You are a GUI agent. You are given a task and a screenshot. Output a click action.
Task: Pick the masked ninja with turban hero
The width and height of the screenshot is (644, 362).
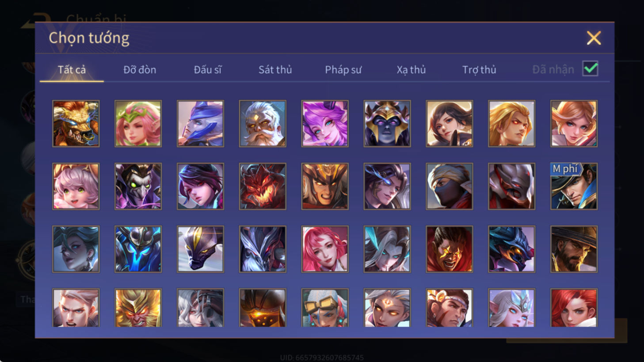coord(449,186)
